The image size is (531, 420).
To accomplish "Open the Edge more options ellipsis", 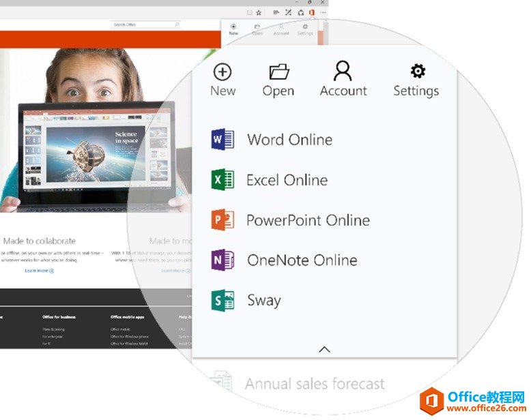I will (323, 13).
